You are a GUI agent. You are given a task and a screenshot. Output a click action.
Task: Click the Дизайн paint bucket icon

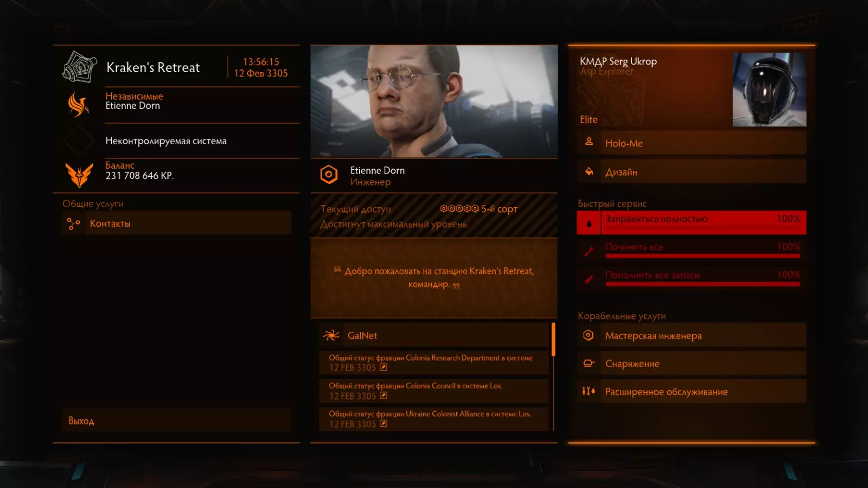click(x=589, y=171)
